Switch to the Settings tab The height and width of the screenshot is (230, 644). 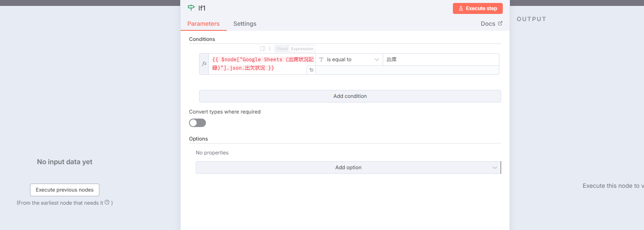[x=244, y=24]
